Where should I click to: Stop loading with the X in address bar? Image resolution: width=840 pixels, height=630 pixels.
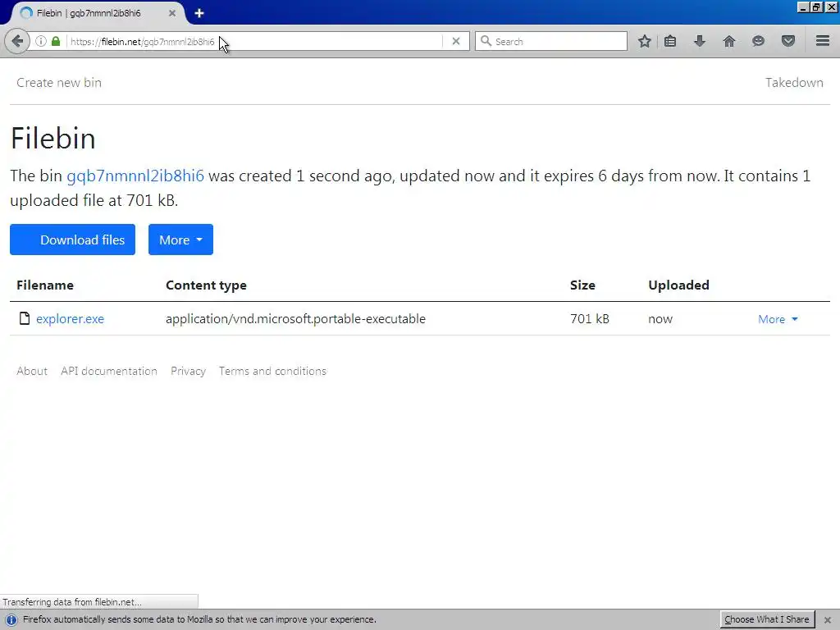point(456,41)
